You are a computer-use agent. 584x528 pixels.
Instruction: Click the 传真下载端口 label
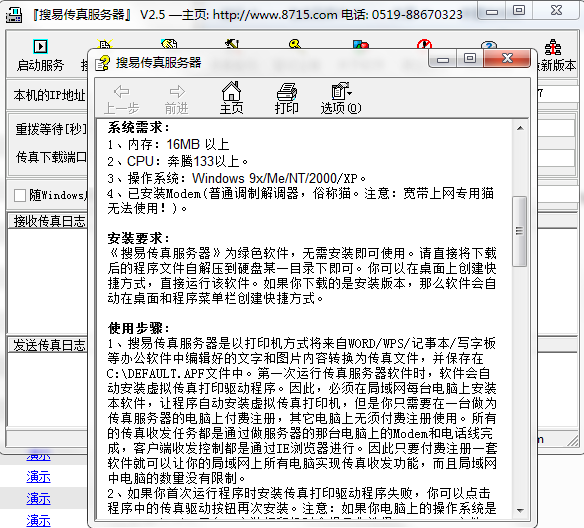(x=51, y=157)
